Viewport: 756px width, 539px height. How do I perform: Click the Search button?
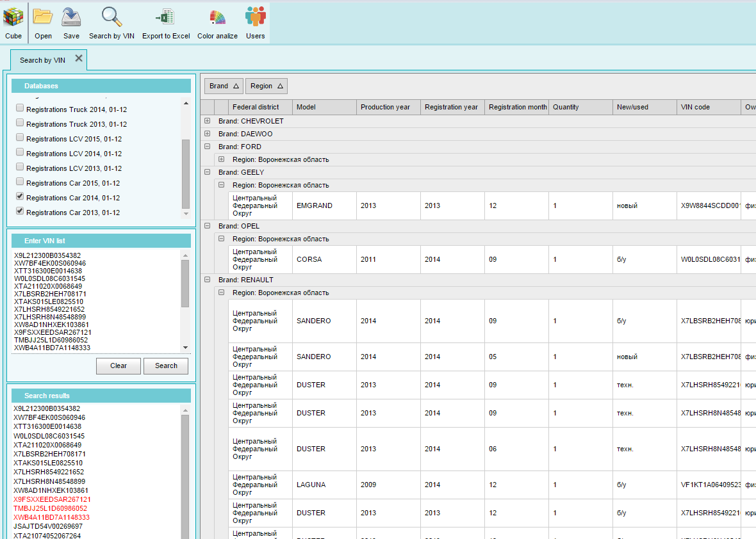166,366
